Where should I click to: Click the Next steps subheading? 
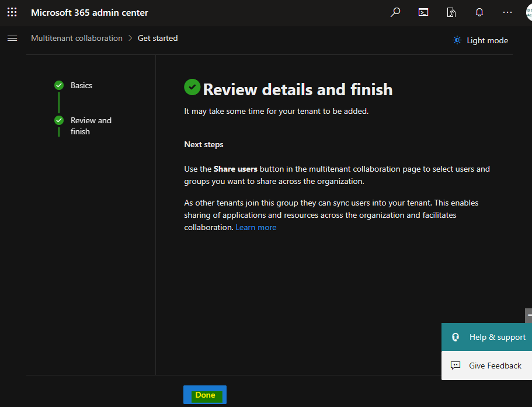tap(204, 144)
